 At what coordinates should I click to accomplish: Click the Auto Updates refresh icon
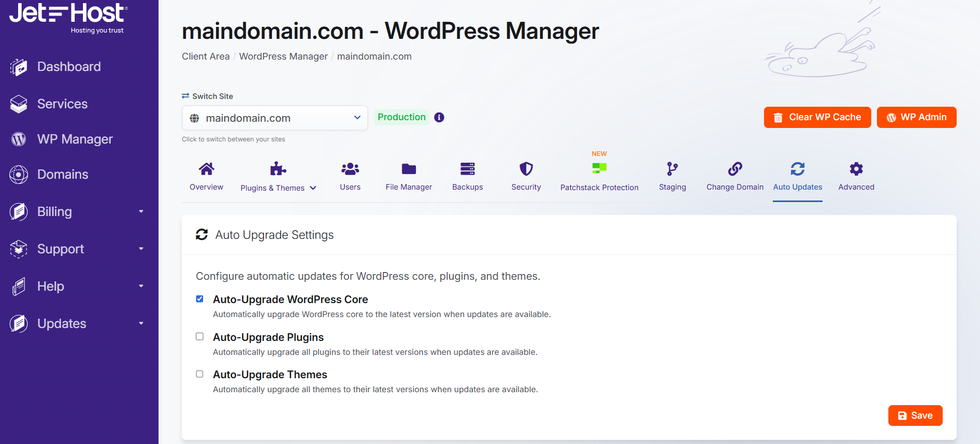[798, 169]
